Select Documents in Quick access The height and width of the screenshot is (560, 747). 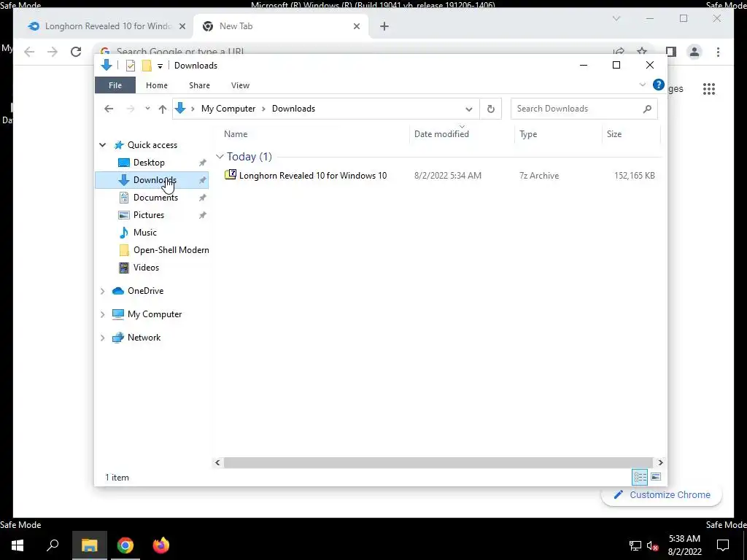point(155,197)
